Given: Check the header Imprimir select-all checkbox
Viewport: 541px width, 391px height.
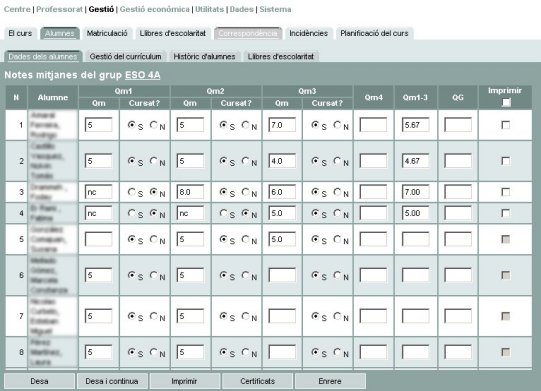Looking at the screenshot, I should (x=506, y=102).
